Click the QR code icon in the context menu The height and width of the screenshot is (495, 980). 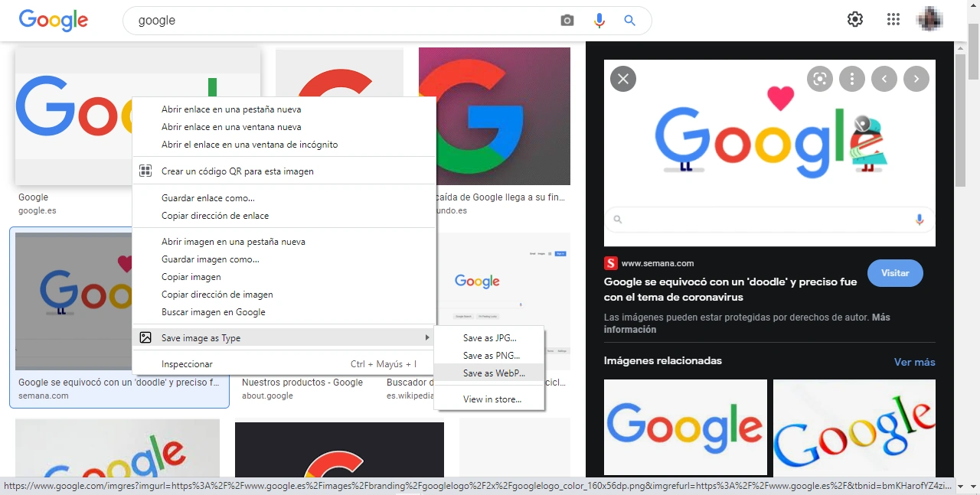click(145, 171)
